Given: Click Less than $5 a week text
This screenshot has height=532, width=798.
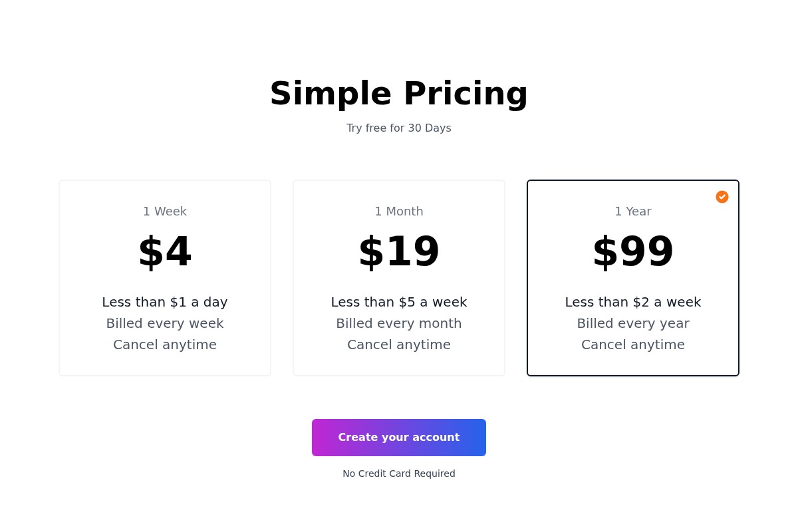Looking at the screenshot, I should click(x=399, y=302).
